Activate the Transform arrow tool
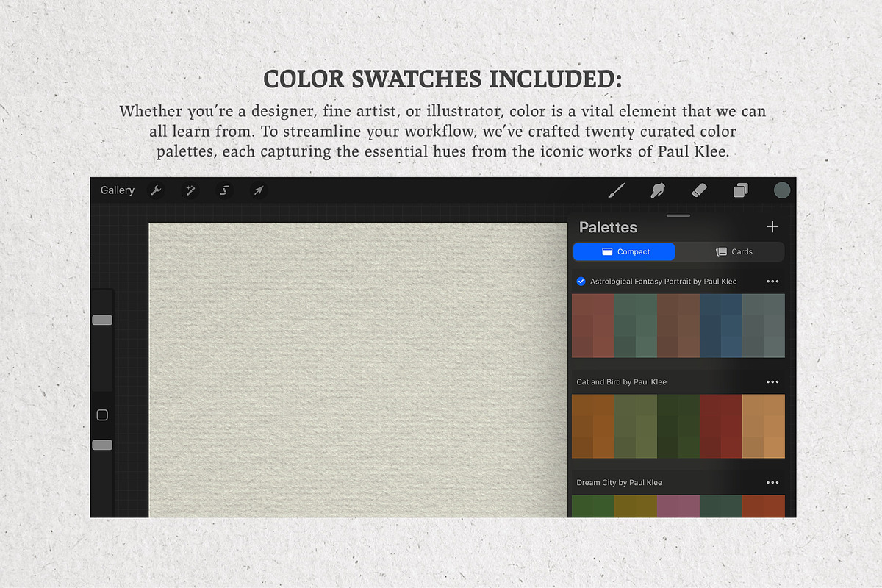882x588 pixels. (259, 190)
